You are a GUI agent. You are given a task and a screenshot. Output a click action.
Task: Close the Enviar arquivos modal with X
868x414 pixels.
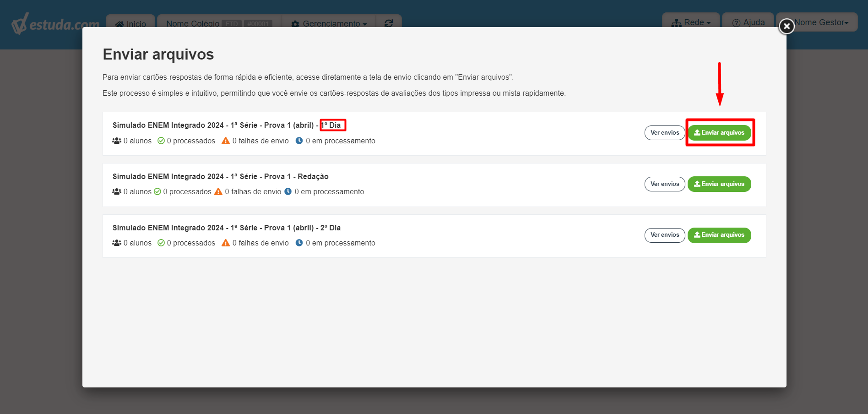(x=787, y=26)
